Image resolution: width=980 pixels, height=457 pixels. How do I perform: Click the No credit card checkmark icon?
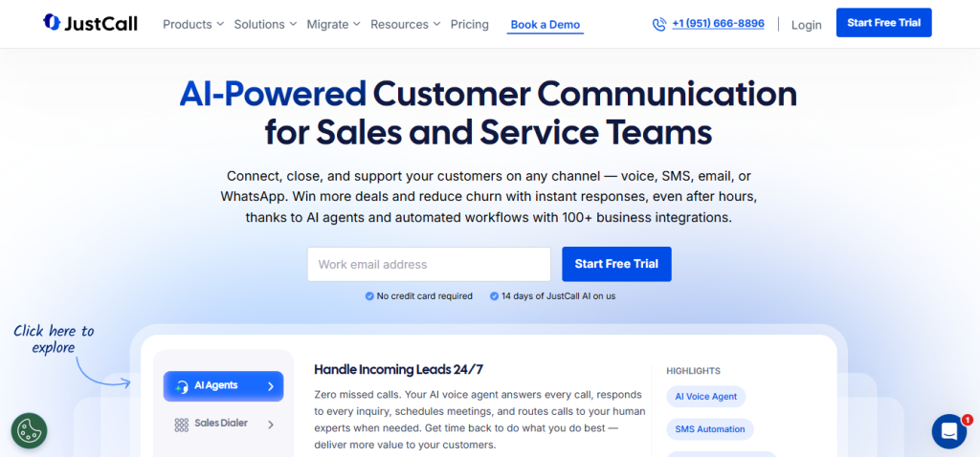[x=369, y=296]
